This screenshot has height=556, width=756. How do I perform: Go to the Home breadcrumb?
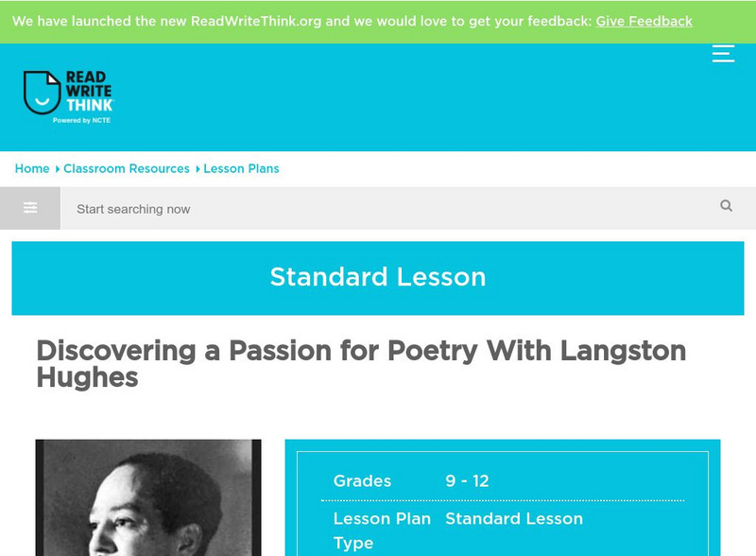32,168
